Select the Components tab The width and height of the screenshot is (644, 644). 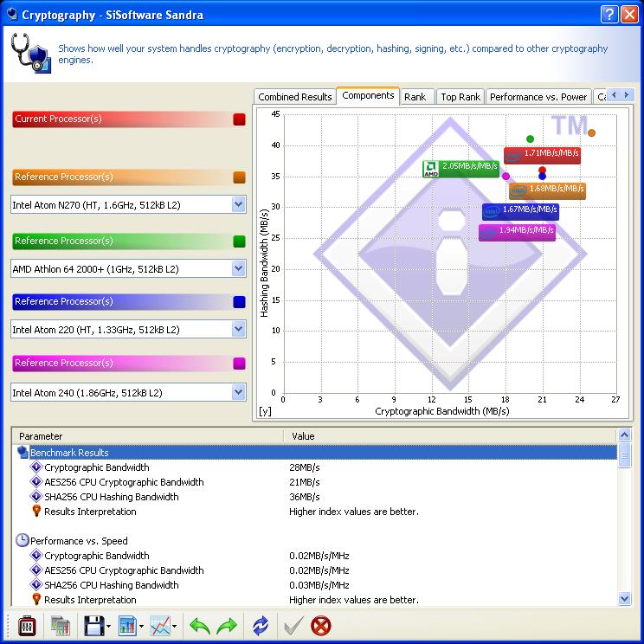pyautogui.click(x=368, y=95)
